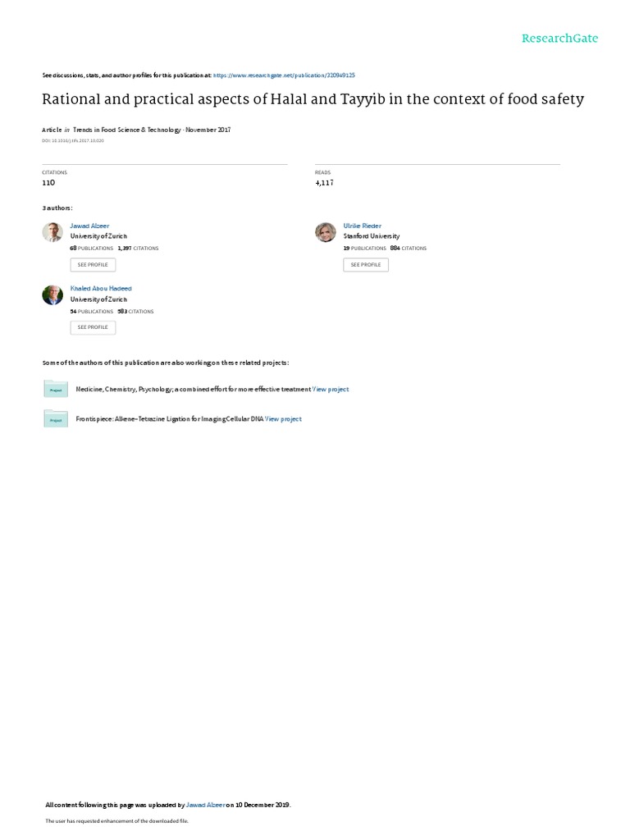Click the Allene-Tetrazine Ligation project folder icon
This screenshot has height=840, width=630.
tap(56, 418)
